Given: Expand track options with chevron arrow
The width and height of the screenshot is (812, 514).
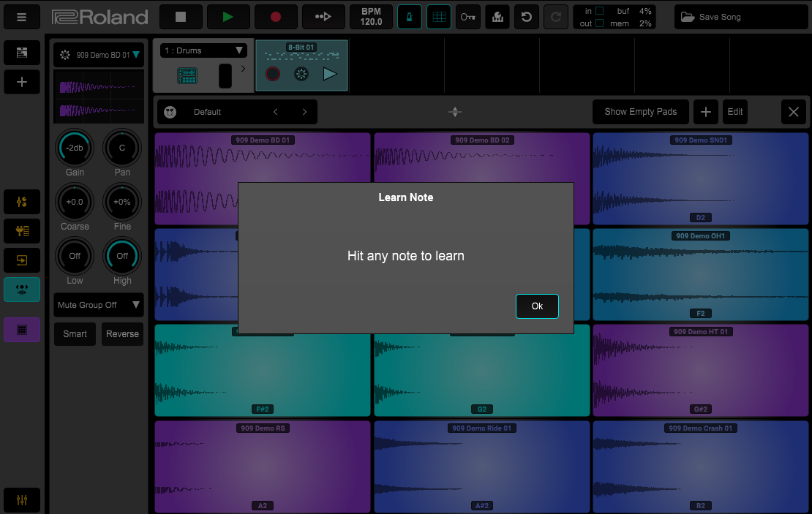Looking at the screenshot, I should pyautogui.click(x=243, y=69).
